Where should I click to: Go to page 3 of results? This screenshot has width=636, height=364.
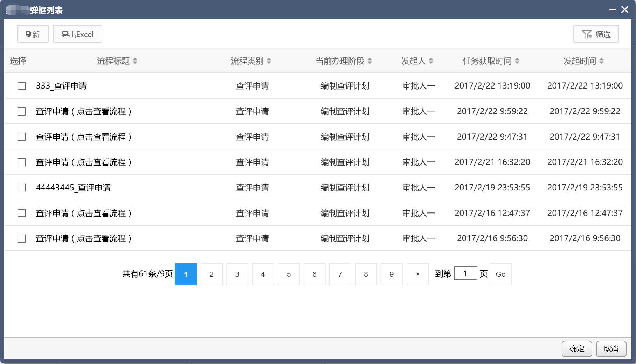tap(237, 274)
